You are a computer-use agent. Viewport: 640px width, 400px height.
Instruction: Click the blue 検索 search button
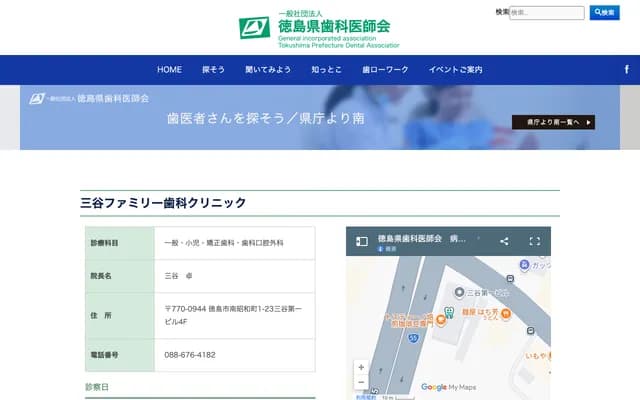point(604,13)
